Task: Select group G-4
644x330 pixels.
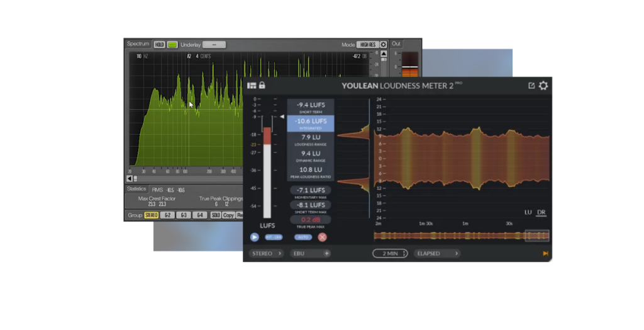Action: (x=199, y=215)
